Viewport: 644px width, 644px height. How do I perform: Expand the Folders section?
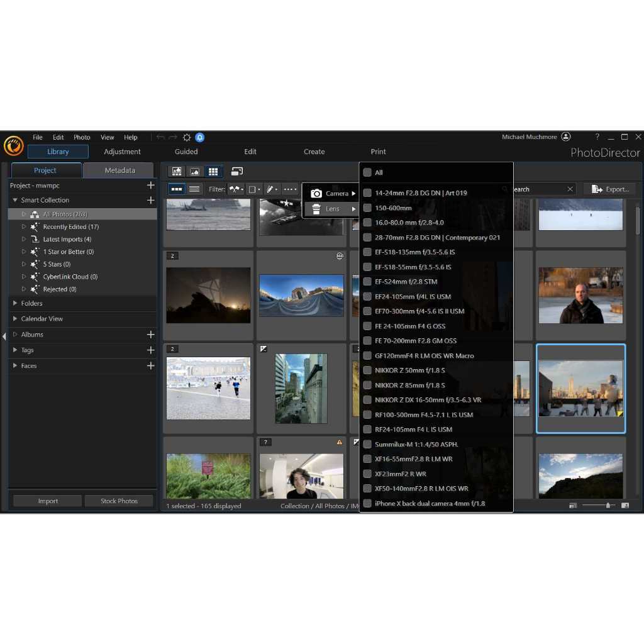pyautogui.click(x=15, y=303)
